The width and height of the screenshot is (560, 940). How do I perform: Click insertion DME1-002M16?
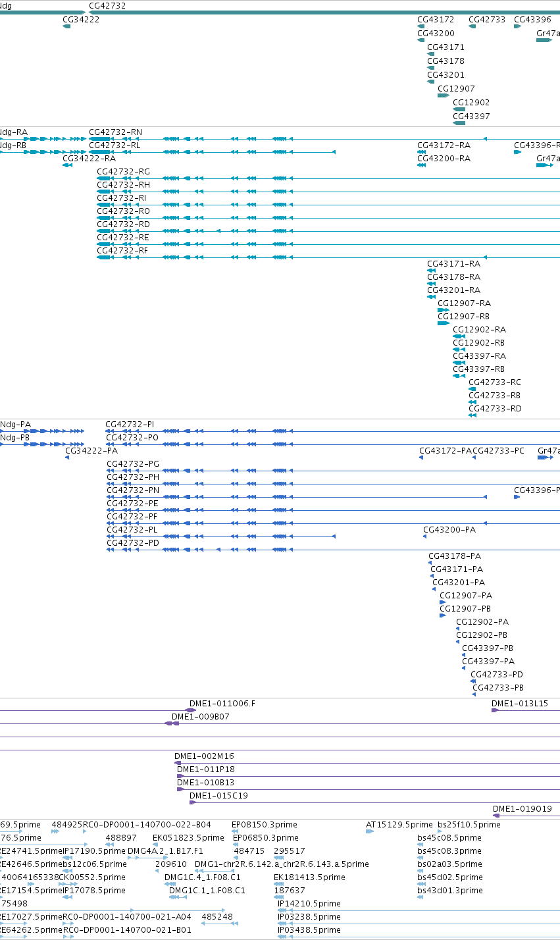pyautogui.click(x=204, y=756)
